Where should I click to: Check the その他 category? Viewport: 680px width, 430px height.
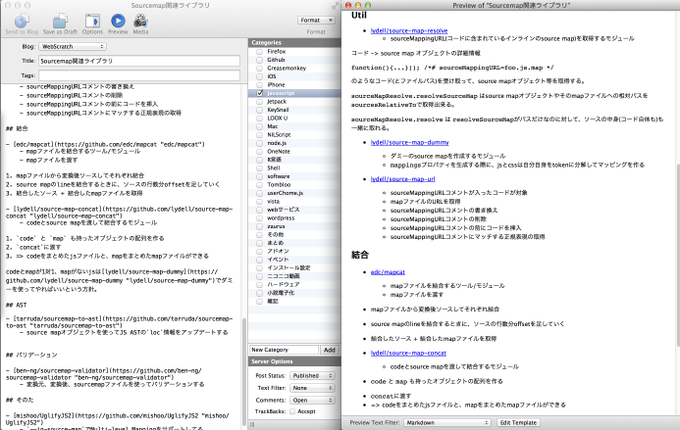pyautogui.click(x=259, y=235)
